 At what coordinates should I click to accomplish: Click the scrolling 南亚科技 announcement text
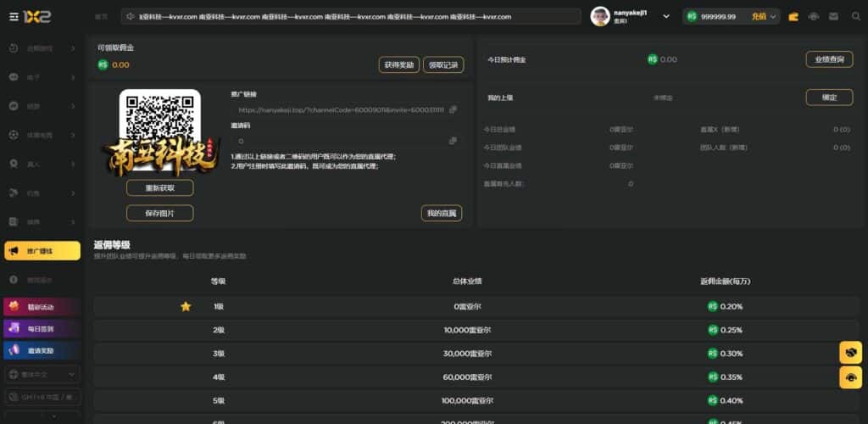325,17
